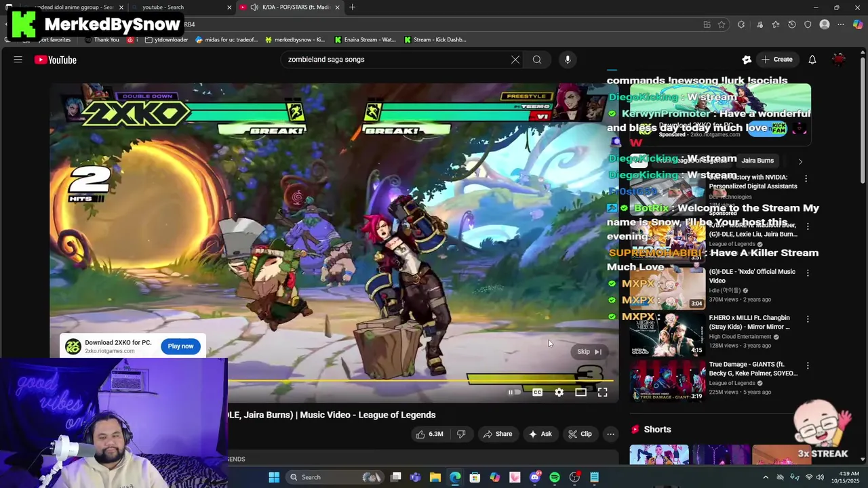Open 'midas for uc tradeof...' bookmark
Screen dimensions: 868x488
(x=226, y=40)
